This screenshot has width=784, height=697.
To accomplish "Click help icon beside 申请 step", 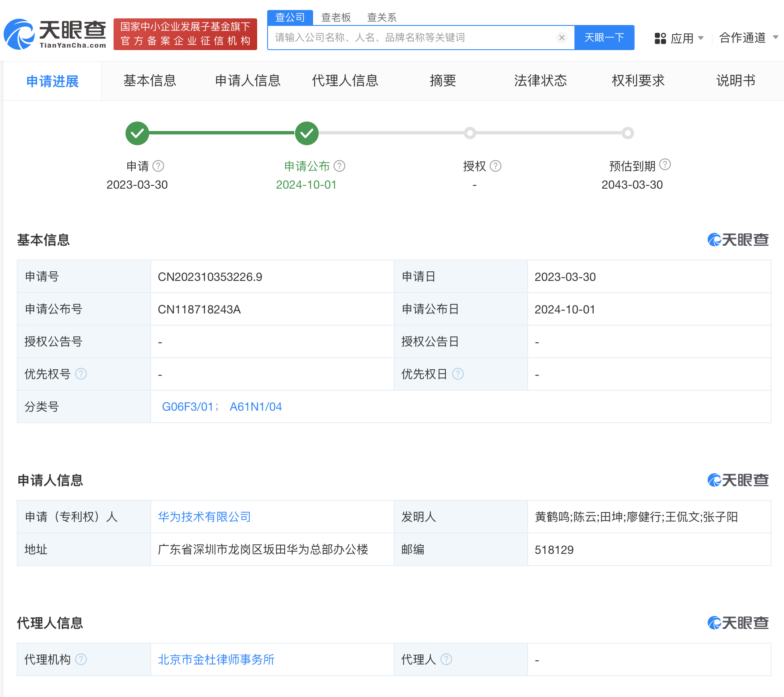I will [159, 166].
